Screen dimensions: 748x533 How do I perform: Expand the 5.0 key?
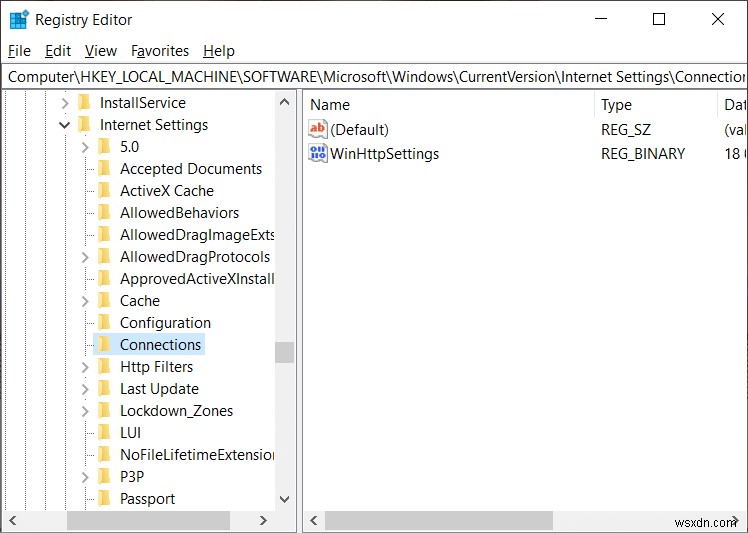85,147
